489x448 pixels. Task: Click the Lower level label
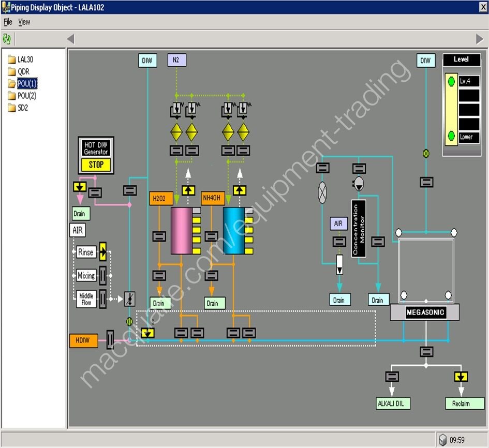click(469, 137)
